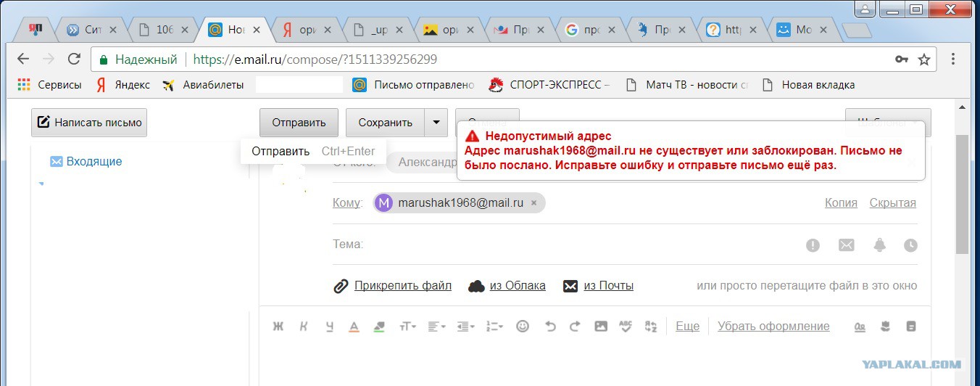The height and width of the screenshot is (386, 980).
Task: Click the postcard icon at the toolbar end
Action: (911, 327)
